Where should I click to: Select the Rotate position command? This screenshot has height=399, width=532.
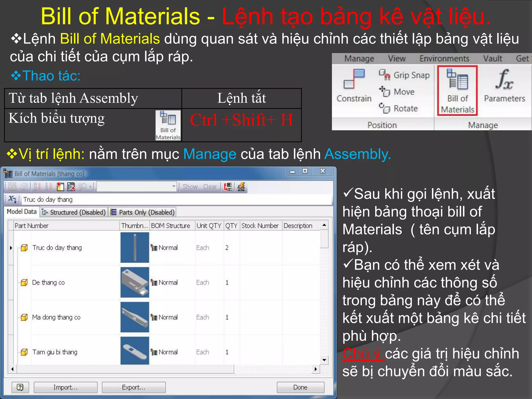[x=398, y=108]
